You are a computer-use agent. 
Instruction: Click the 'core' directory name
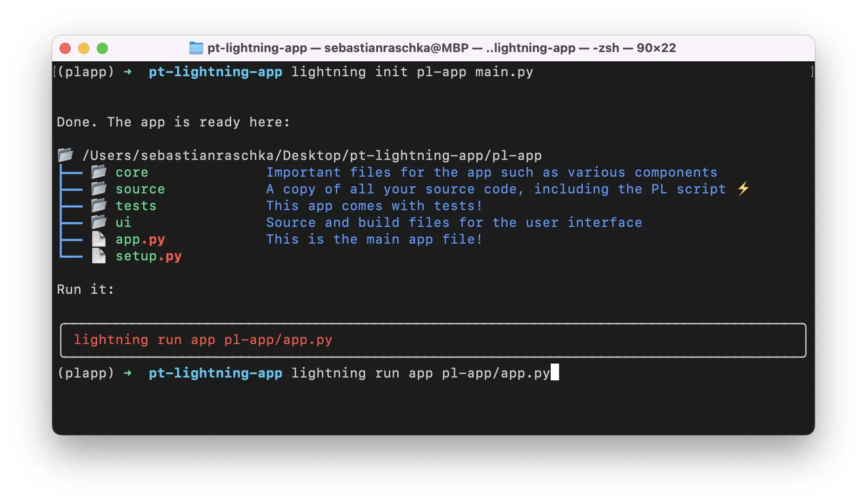(132, 172)
